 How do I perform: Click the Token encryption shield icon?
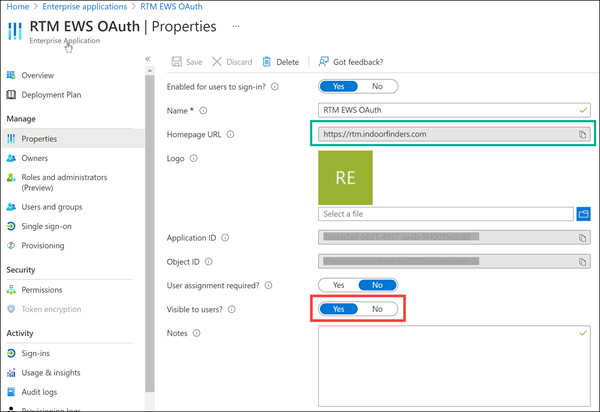[x=11, y=309]
